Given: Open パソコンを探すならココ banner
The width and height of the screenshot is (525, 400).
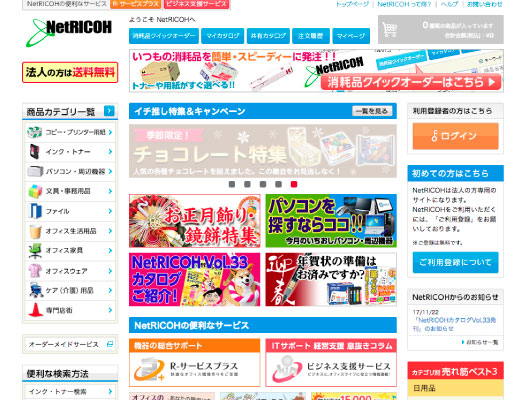Looking at the screenshot, I should pos(331,221).
